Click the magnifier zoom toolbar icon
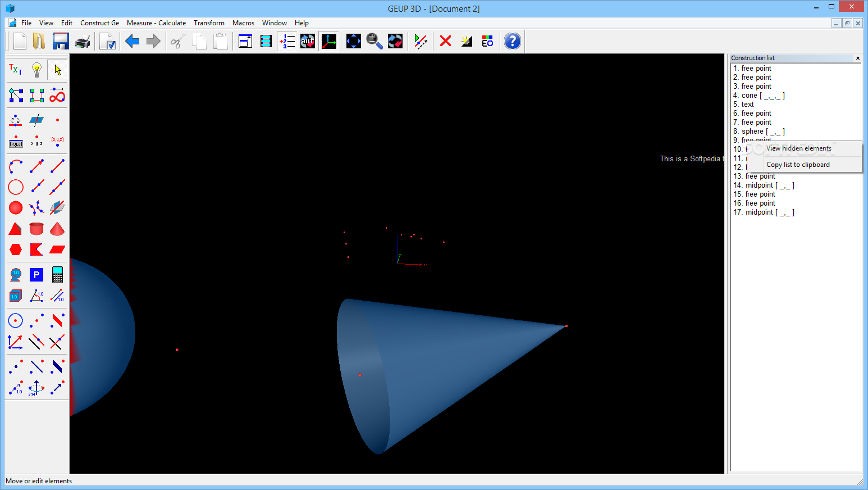The image size is (868, 490). [374, 41]
